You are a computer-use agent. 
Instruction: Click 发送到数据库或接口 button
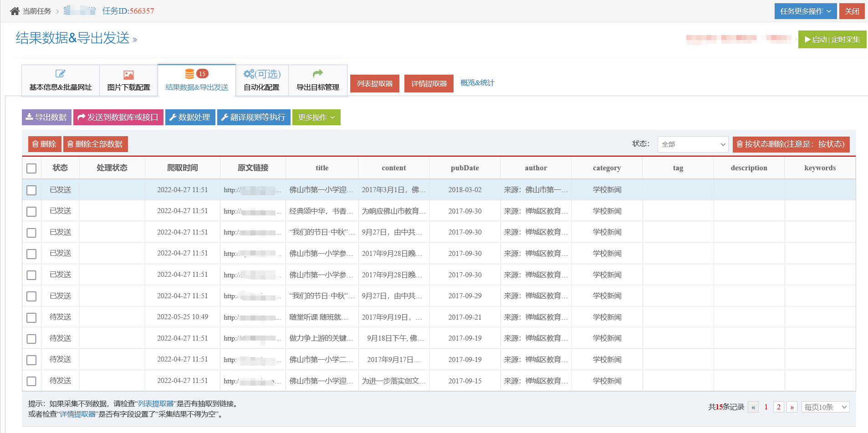coord(118,117)
